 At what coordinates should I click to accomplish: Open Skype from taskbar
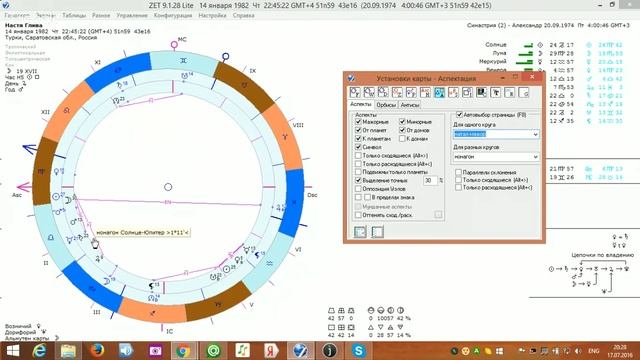[358, 351]
